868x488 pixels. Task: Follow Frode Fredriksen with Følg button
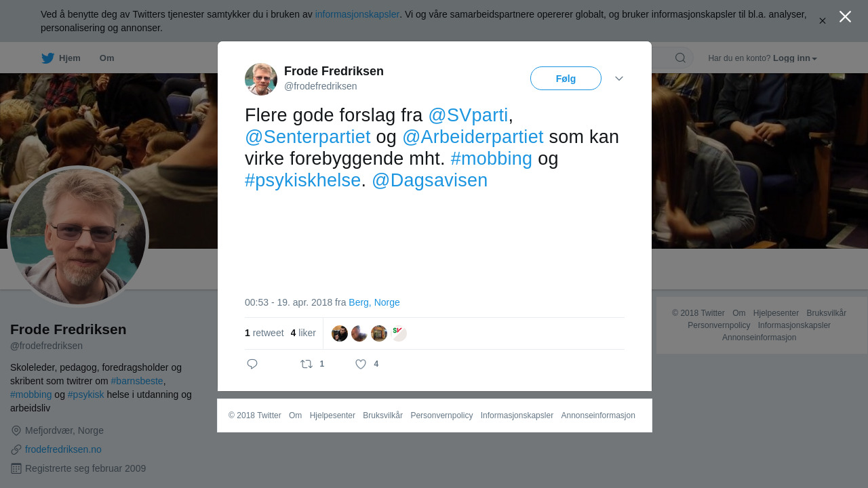click(x=566, y=79)
